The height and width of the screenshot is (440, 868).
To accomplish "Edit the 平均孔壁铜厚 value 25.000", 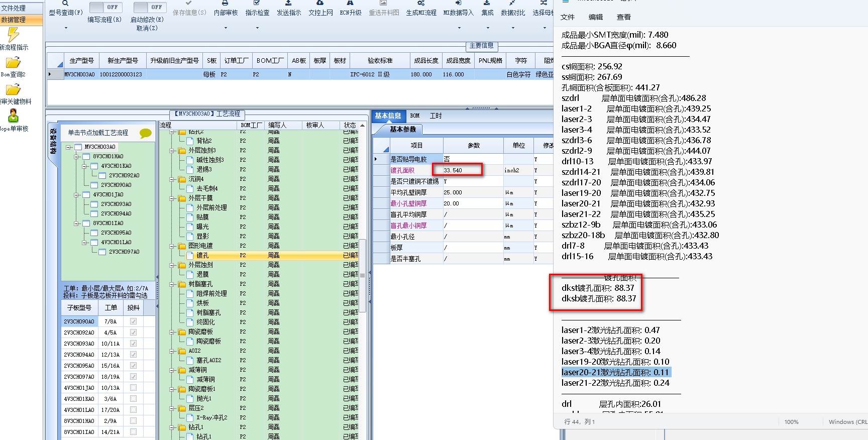I will (473, 192).
